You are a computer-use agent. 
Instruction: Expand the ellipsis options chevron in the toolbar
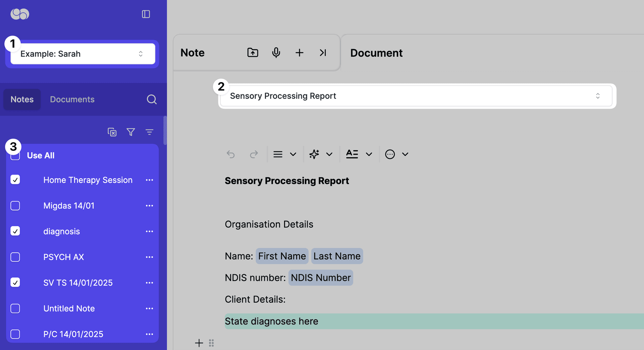(x=405, y=154)
